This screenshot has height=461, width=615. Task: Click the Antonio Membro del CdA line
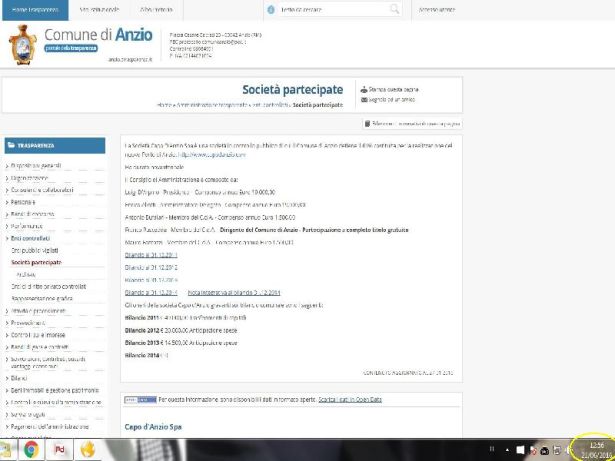210,218
